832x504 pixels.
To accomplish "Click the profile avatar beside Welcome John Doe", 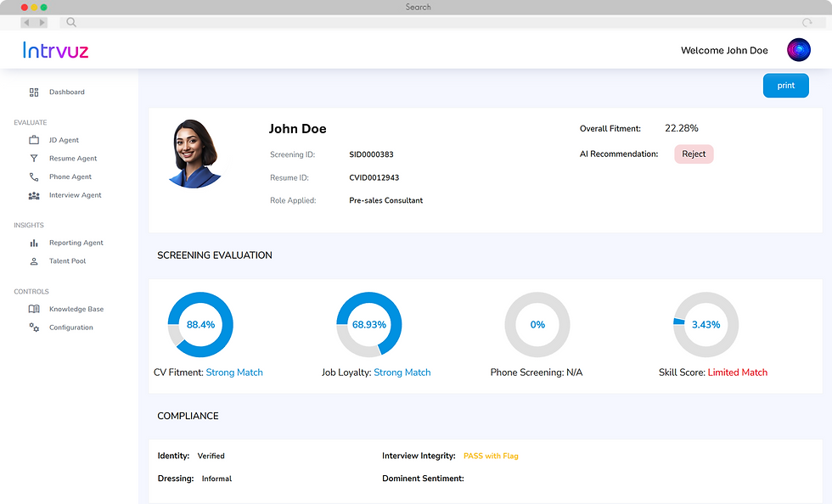I will coord(798,49).
